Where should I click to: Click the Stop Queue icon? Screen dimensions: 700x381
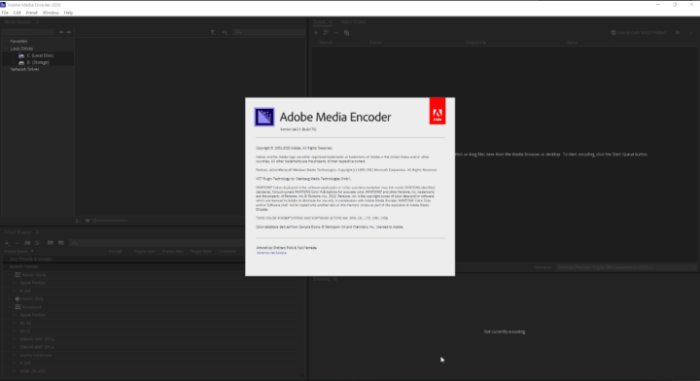tap(678, 33)
